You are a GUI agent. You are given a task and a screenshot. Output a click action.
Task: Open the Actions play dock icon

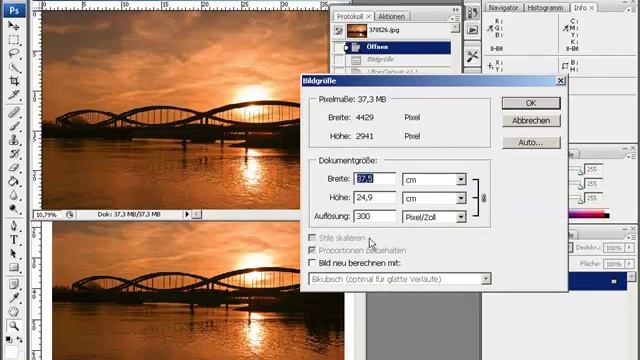pos(472,30)
